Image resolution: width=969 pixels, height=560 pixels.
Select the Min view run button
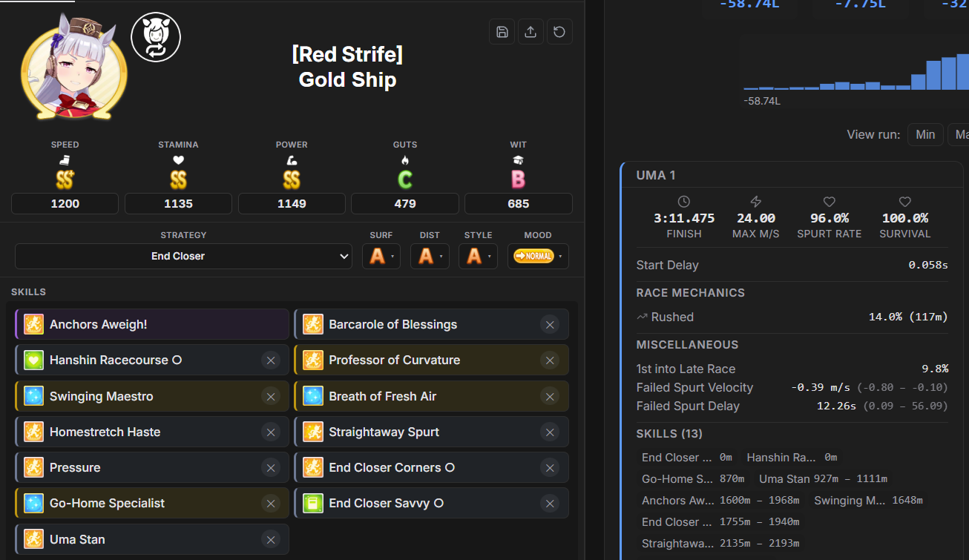(925, 134)
